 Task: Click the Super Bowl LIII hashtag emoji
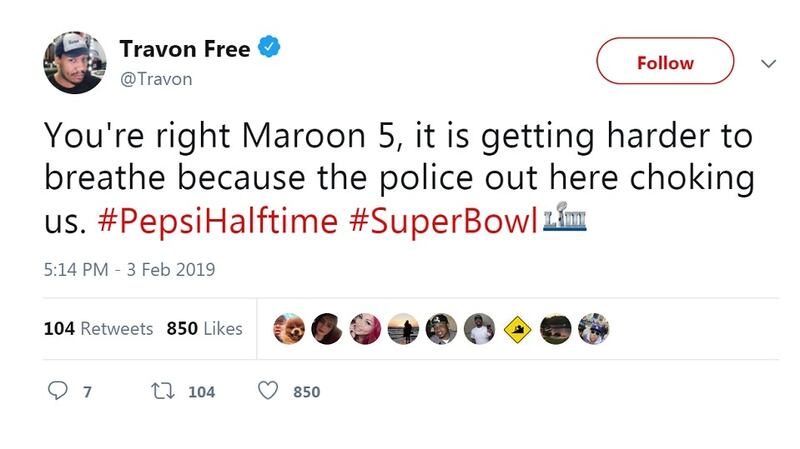tap(564, 219)
